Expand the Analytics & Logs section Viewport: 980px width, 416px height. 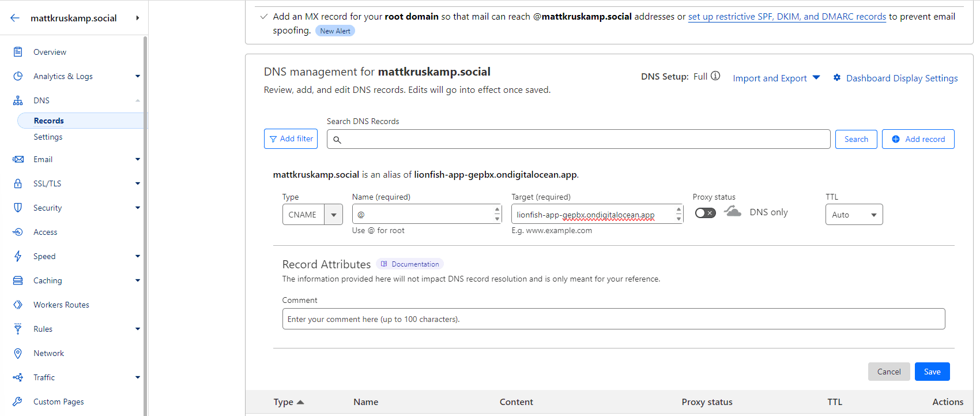(138, 76)
